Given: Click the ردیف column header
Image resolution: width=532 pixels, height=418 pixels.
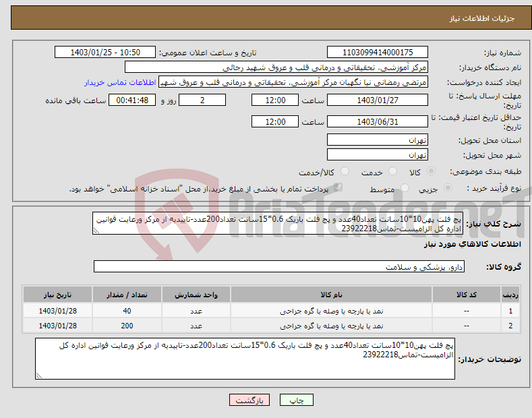Looking at the screenshot, I should click(510, 295).
